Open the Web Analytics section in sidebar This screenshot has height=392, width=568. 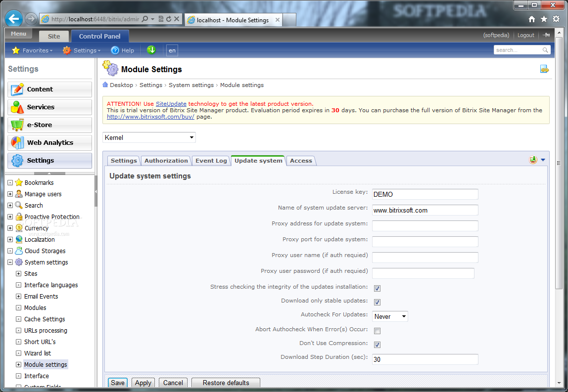(49, 142)
